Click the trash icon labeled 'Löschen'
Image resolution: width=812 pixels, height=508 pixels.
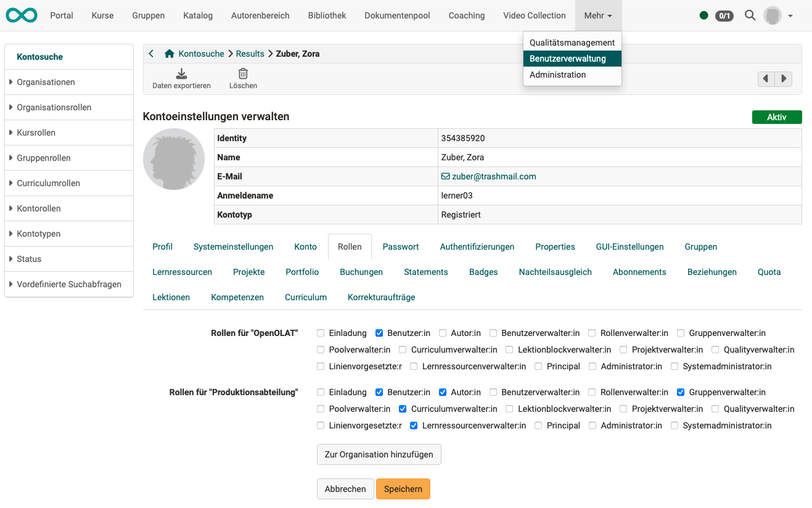(x=243, y=73)
